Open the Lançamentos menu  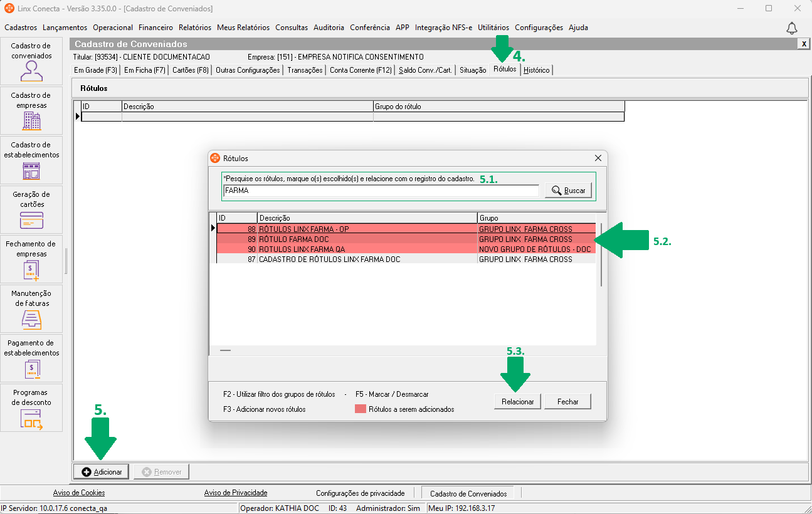tap(65, 28)
